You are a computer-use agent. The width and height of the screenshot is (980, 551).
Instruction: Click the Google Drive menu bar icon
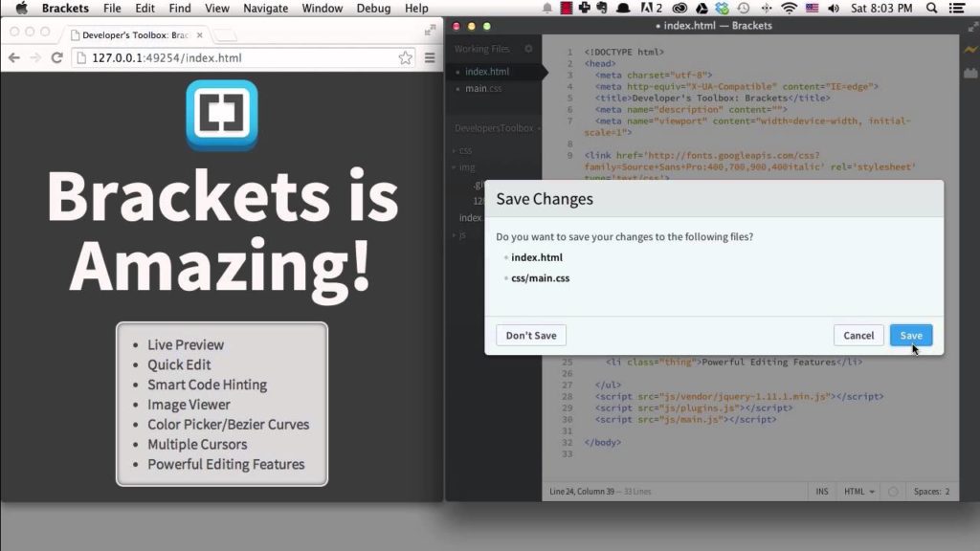[x=702, y=8]
